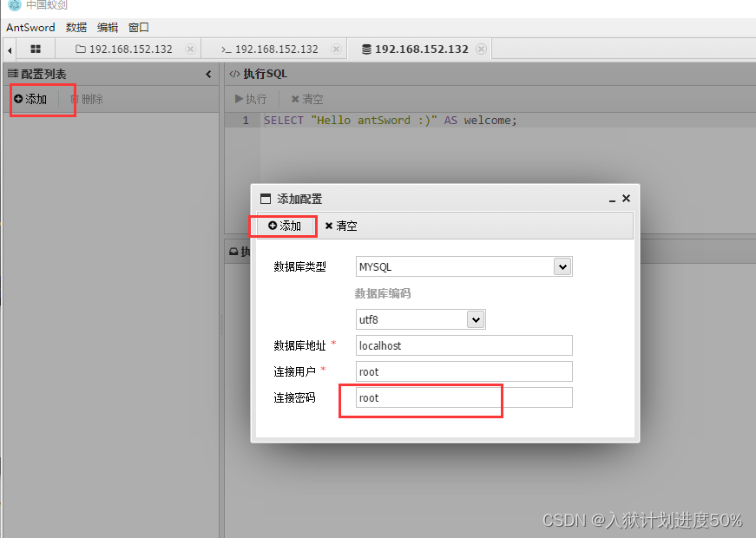Close the database tab

point(481,49)
